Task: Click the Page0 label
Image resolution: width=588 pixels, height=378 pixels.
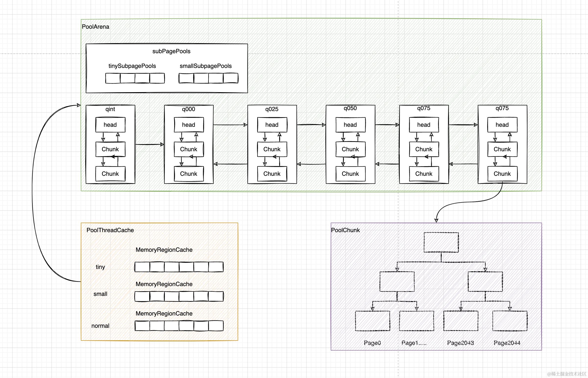Action: (372, 343)
